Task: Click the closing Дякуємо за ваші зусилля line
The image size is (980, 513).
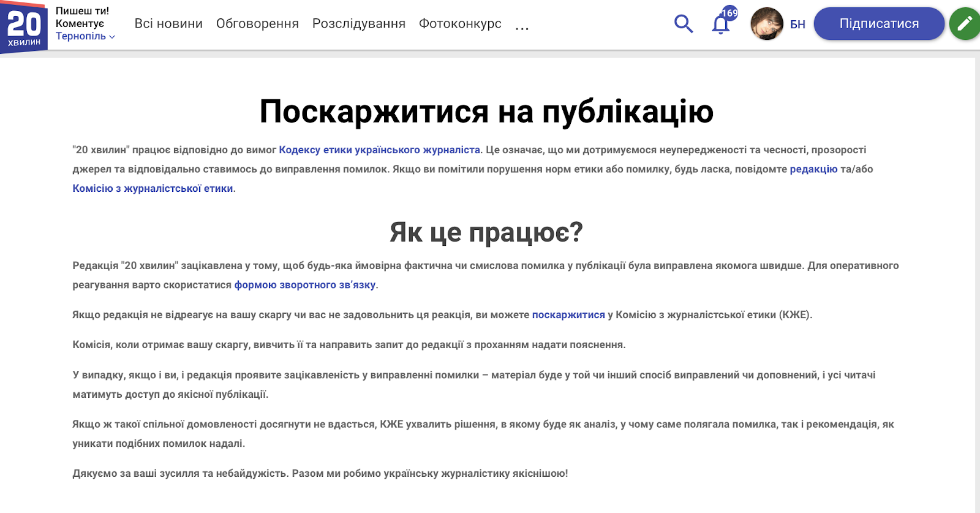Action: click(x=320, y=473)
